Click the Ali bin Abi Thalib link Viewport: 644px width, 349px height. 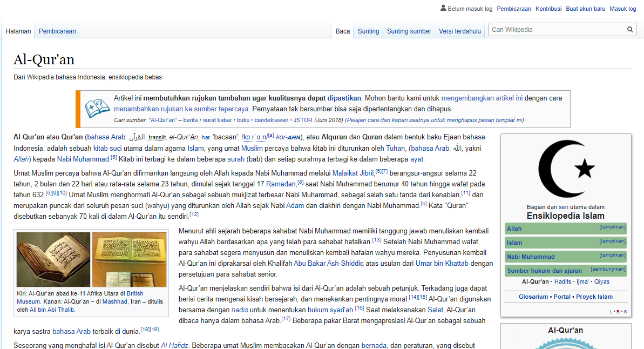52,310
